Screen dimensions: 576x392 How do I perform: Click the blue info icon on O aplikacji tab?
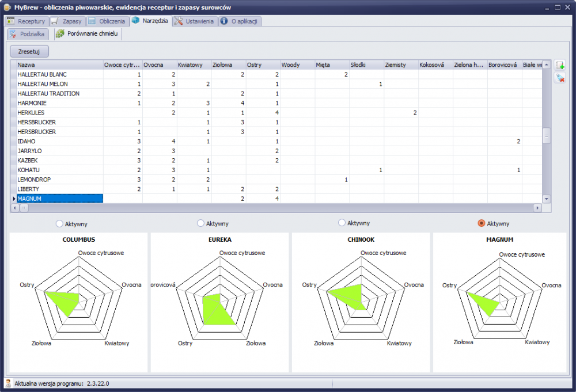click(224, 21)
